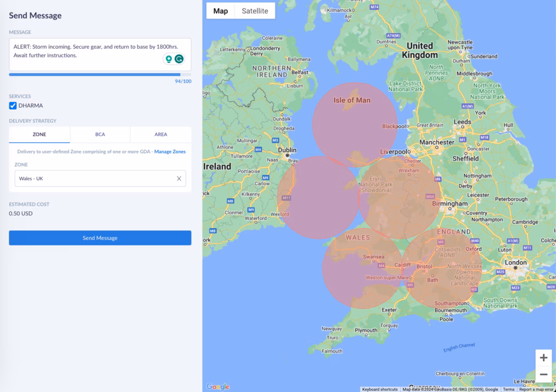Open the map Terms link

[508, 389]
